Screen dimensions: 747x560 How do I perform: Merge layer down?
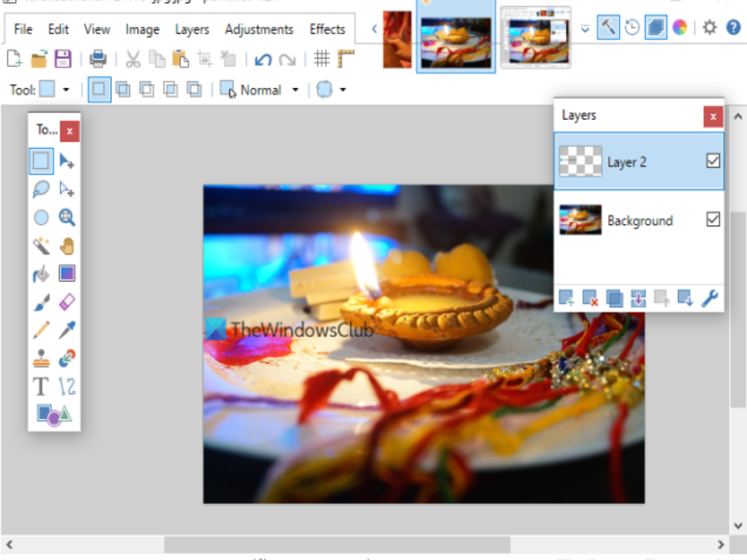coord(638,298)
